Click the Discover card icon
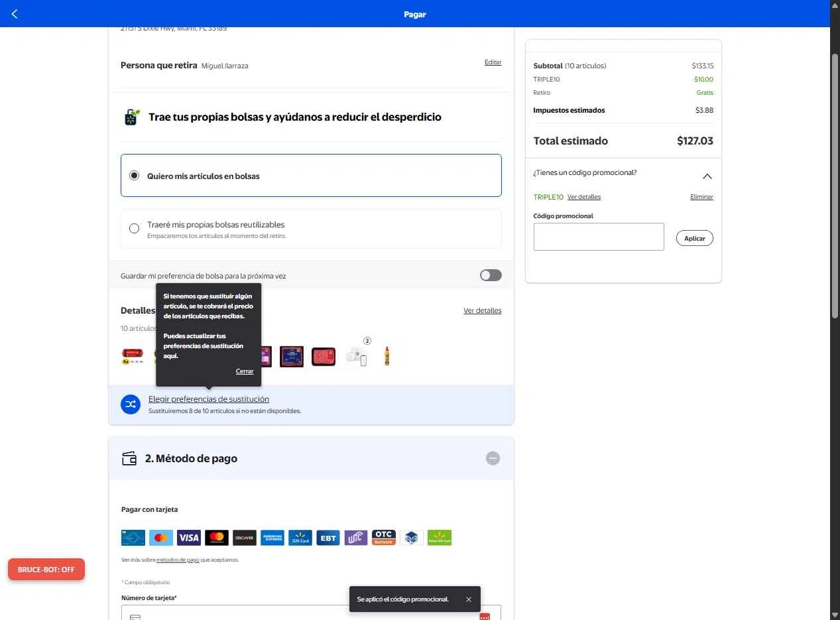 [x=245, y=538]
